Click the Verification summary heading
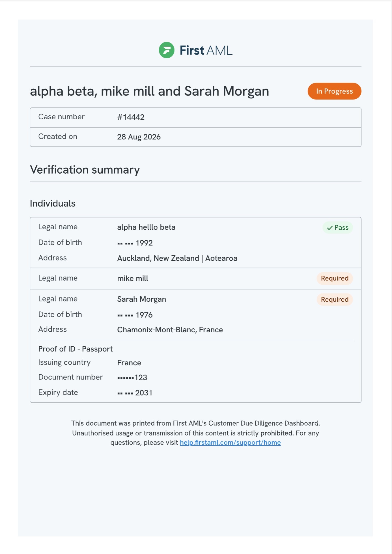The image size is (392, 554). 85,170
